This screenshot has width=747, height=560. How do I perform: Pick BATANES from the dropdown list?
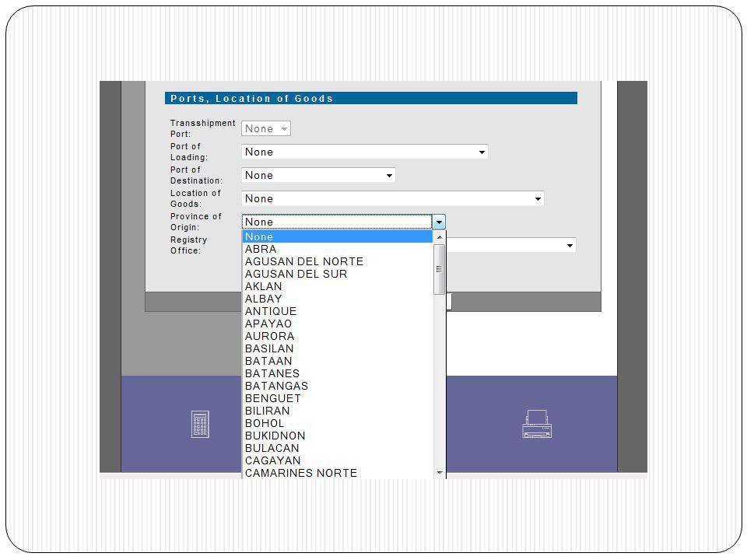337,373
